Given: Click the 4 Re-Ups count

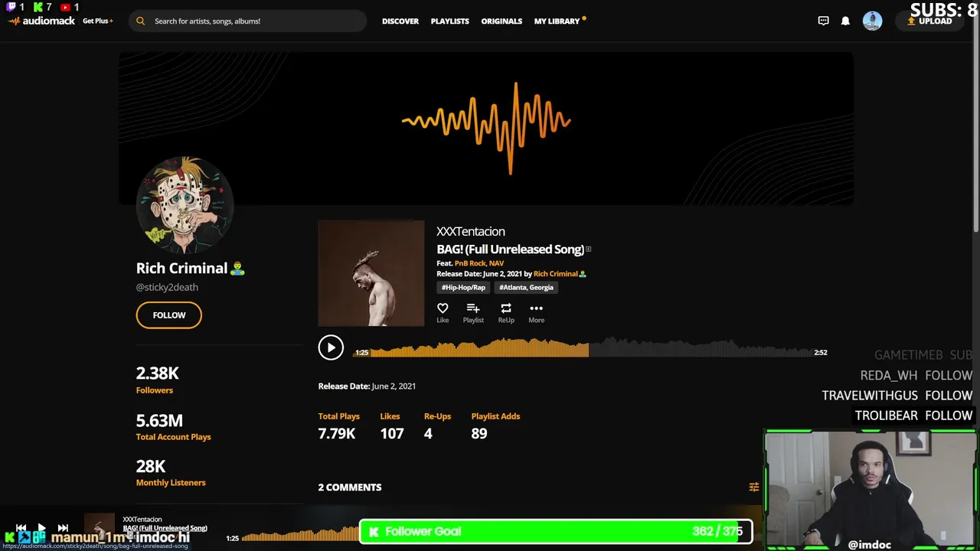Looking at the screenshot, I should pos(428,434).
